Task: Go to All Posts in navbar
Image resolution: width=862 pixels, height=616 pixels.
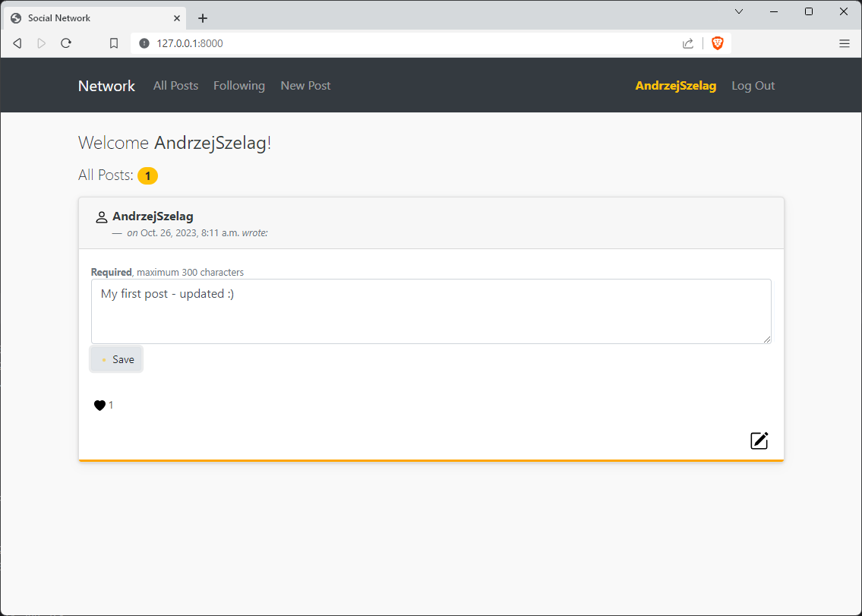Action: click(x=176, y=86)
